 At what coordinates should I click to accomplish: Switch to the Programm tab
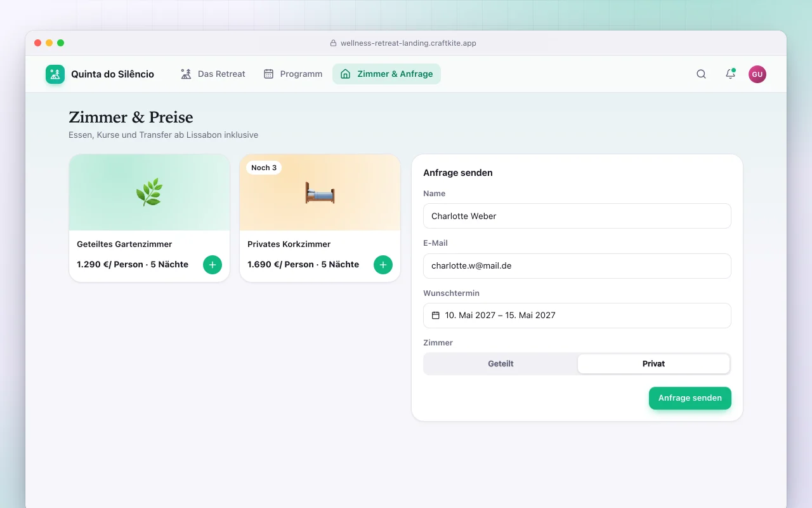point(293,74)
